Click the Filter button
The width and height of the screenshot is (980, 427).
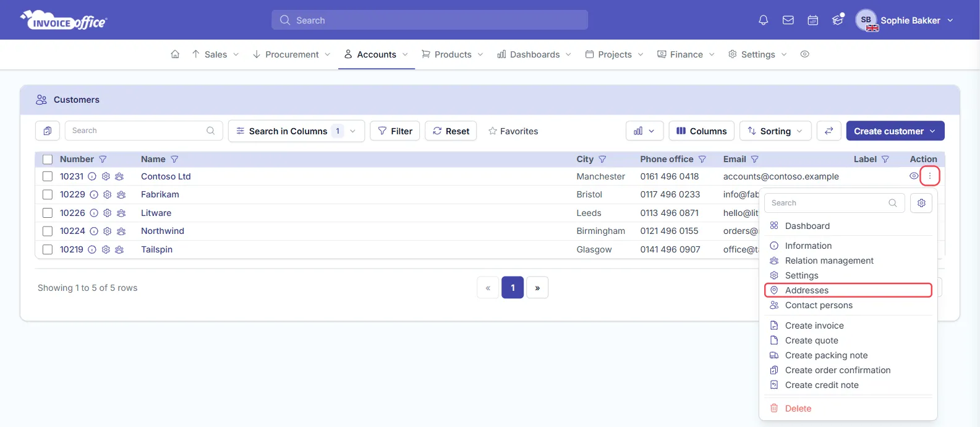pyautogui.click(x=395, y=131)
